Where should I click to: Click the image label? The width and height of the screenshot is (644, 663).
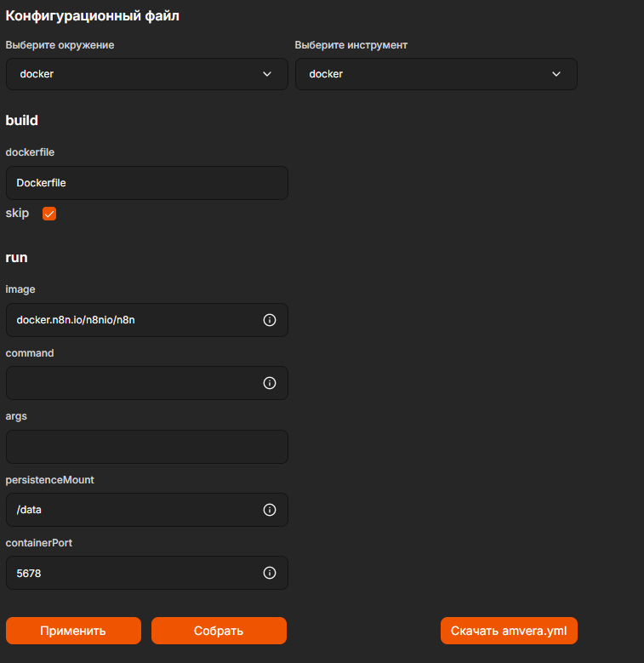click(20, 289)
